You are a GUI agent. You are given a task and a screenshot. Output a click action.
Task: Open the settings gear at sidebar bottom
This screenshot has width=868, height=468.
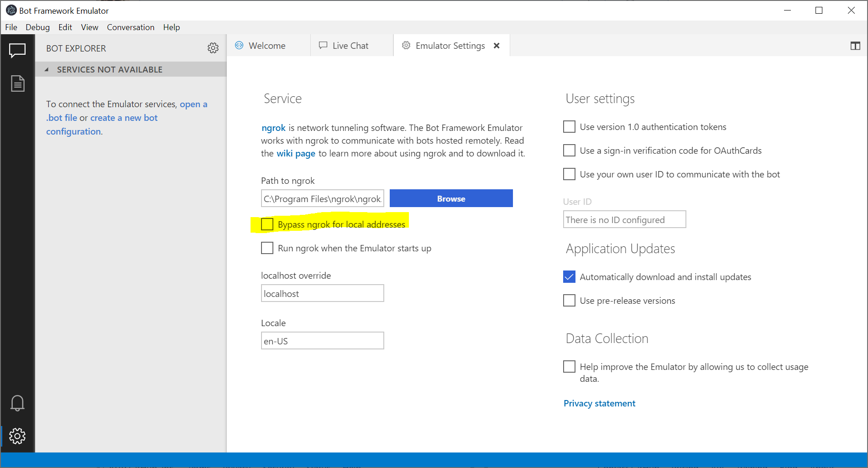tap(17, 436)
